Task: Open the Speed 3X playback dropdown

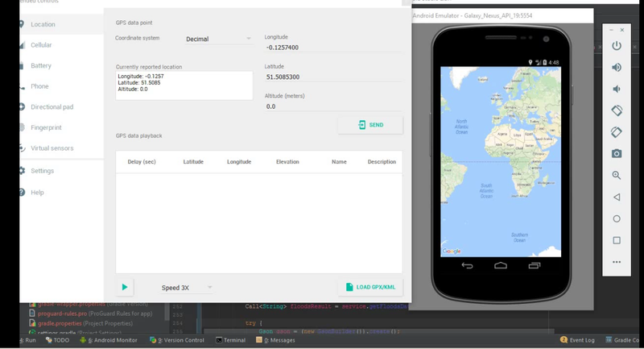Action: [186, 287]
